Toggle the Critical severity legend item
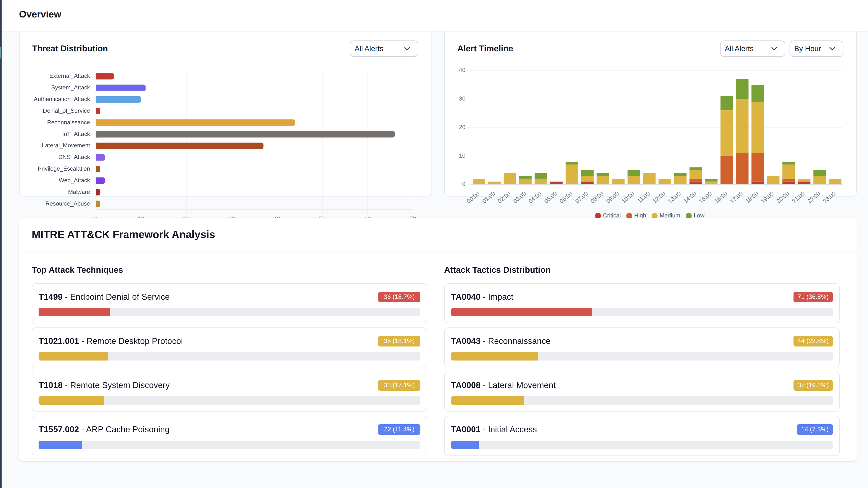Image resolution: width=868 pixels, height=488 pixels. [607, 215]
